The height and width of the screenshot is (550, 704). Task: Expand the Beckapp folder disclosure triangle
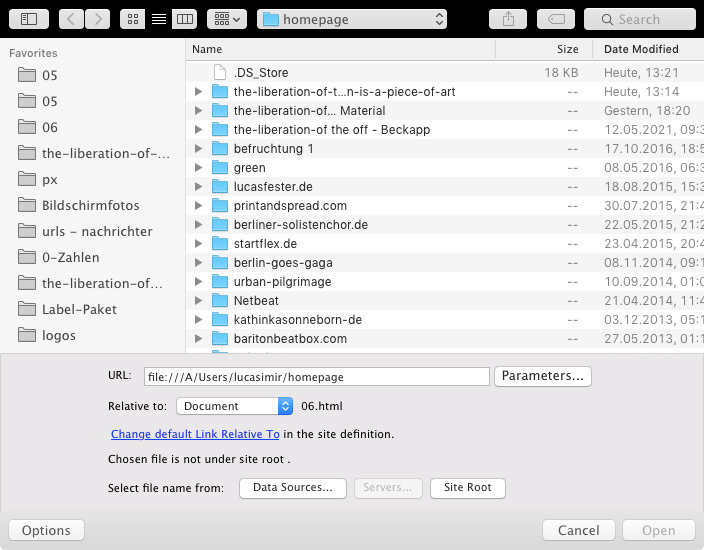coord(198,130)
